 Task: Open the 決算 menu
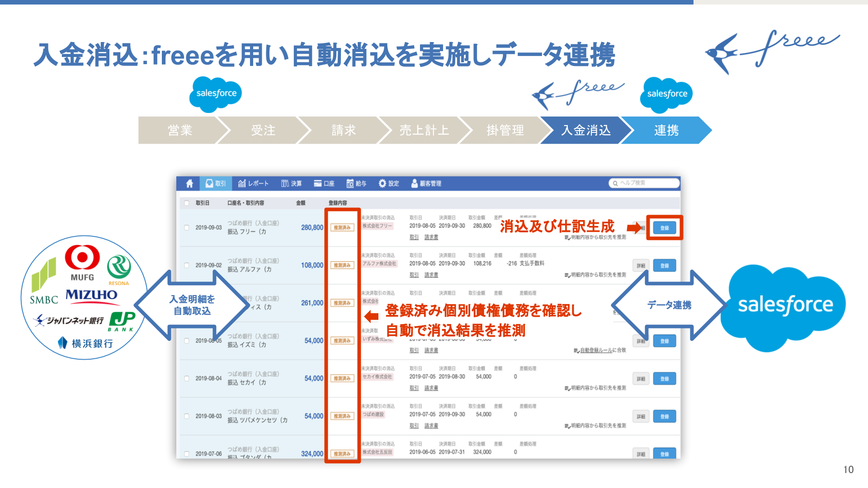pos(291,183)
